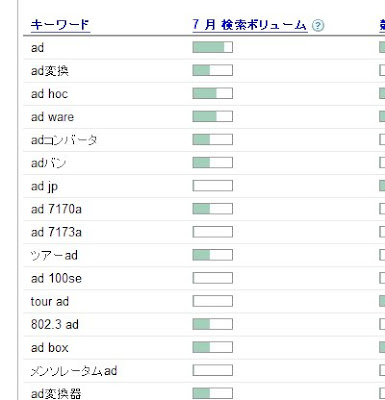
Task: Select the keyword ad 100se
Action: click(56, 278)
